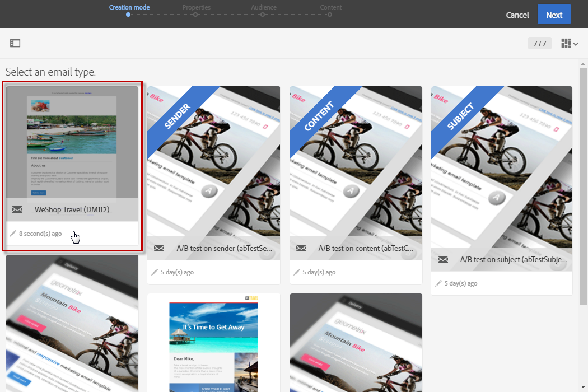588x392 pixels.
Task: Click the WeShop Travel envelope icon
Action: coord(17,209)
